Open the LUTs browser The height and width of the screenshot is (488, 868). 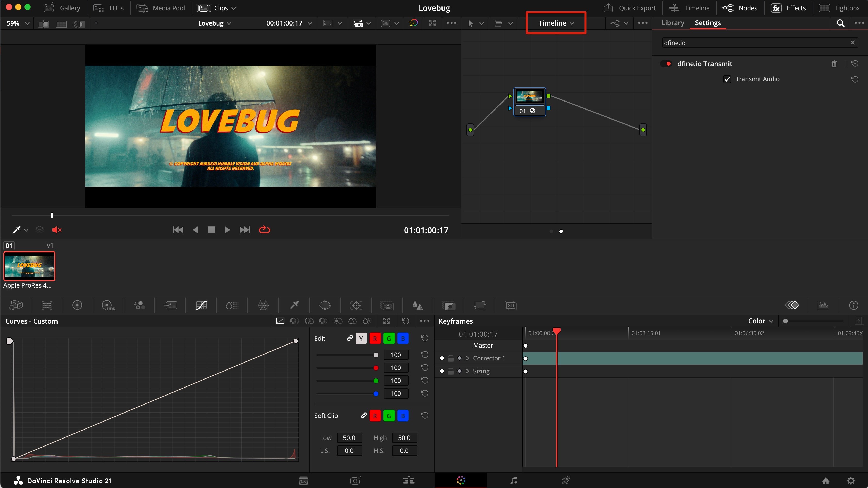pyautogui.click(x=109, y=8)
